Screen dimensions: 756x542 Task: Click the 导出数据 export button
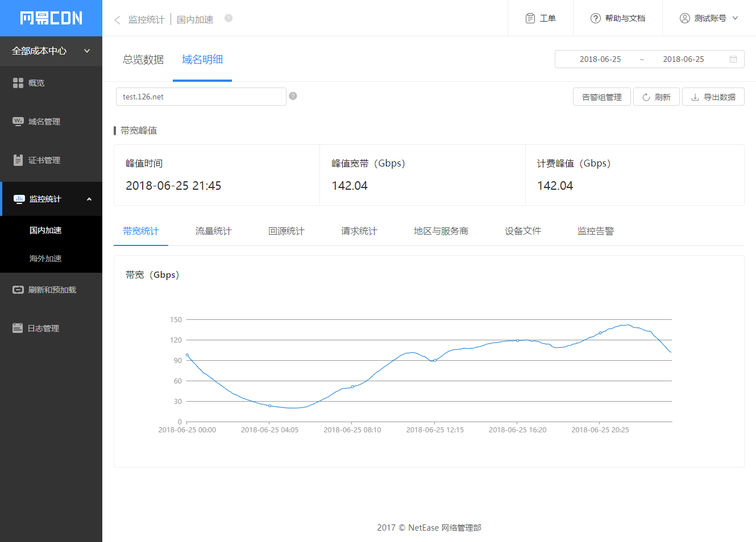tap(713, 97)
